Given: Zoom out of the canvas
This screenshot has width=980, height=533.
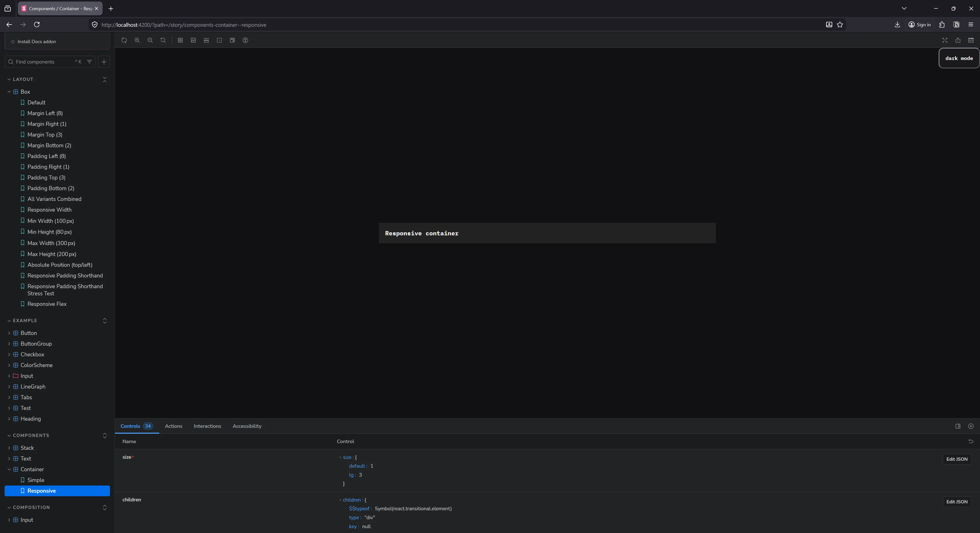Looking at the screenshot, I should click(150, 40).
